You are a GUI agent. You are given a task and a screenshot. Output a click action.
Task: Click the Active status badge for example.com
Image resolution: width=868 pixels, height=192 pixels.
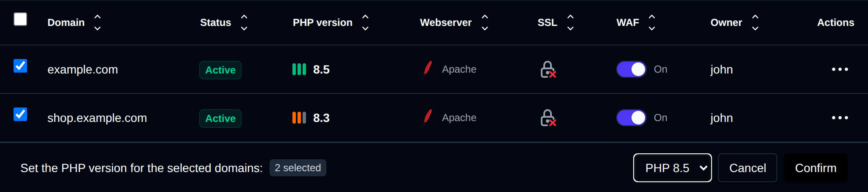(x=220, y=70)
